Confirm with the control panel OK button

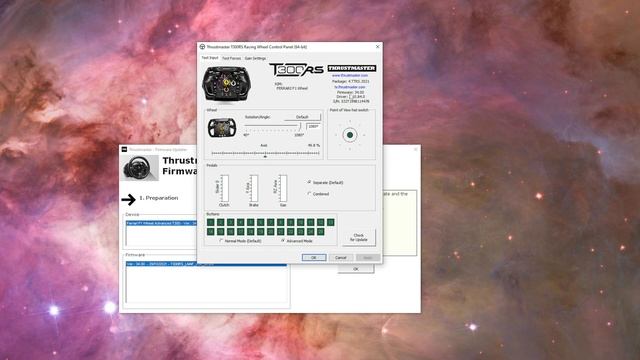(314, 258)
